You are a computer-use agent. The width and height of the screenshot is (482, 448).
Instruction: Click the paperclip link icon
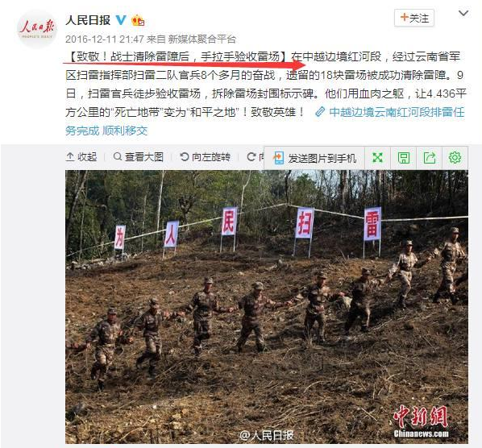pos(320,112)
